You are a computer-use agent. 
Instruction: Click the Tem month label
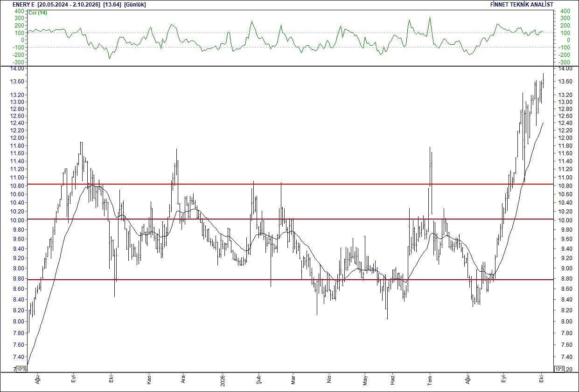tap(430, 380)
